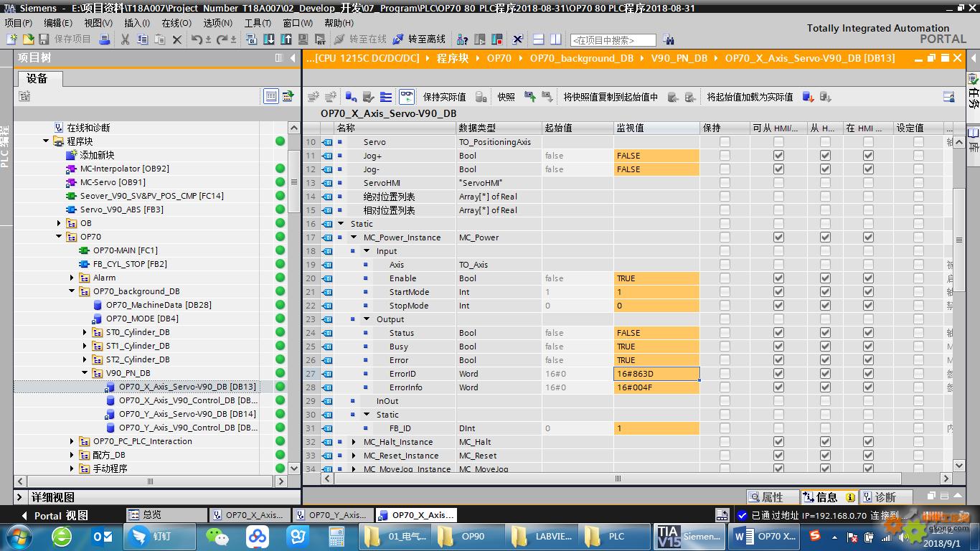This screenshot has width=980, height=551.
Task: Open the project folder icon in the toolbar
Action: point(28,39)
